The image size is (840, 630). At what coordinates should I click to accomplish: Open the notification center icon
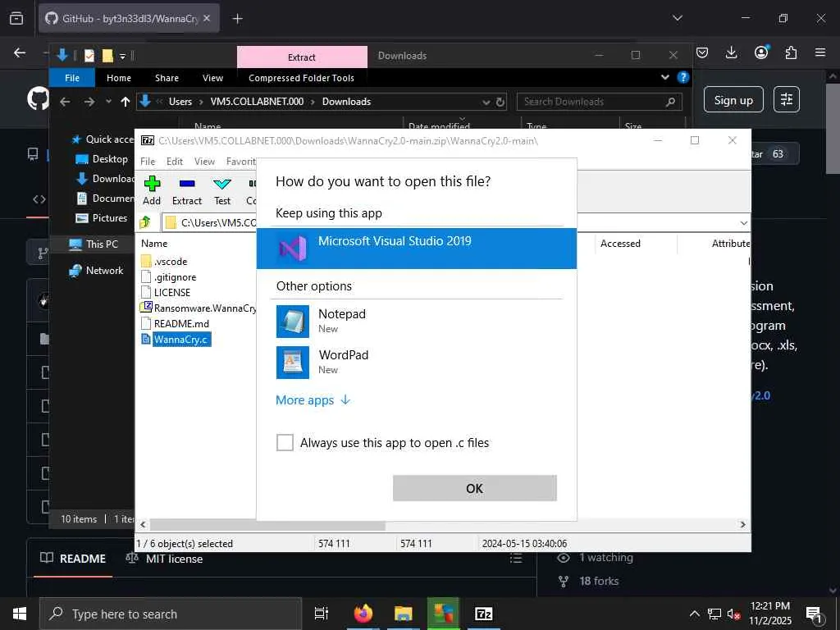[x=815, y=614]
